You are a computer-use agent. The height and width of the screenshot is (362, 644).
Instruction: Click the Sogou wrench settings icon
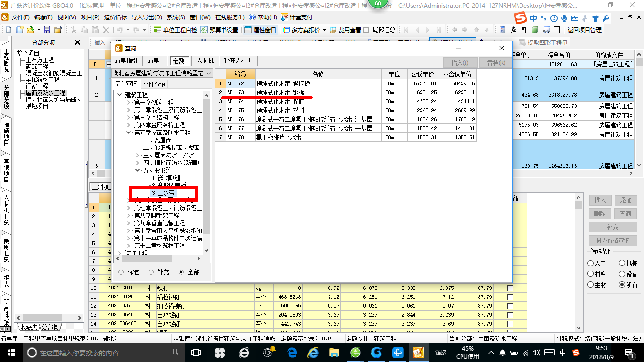click(606, 18)
